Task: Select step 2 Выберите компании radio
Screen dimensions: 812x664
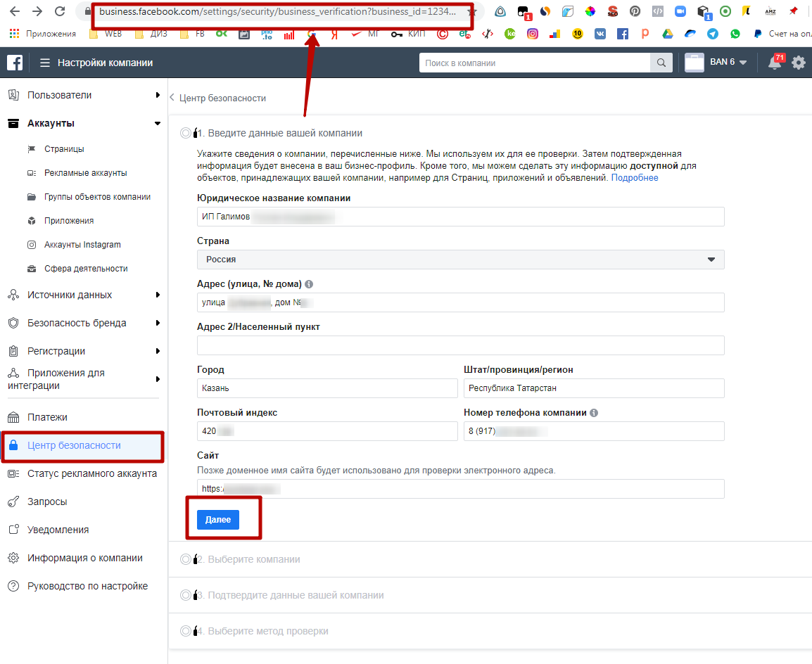Action: tap(186, 559)
